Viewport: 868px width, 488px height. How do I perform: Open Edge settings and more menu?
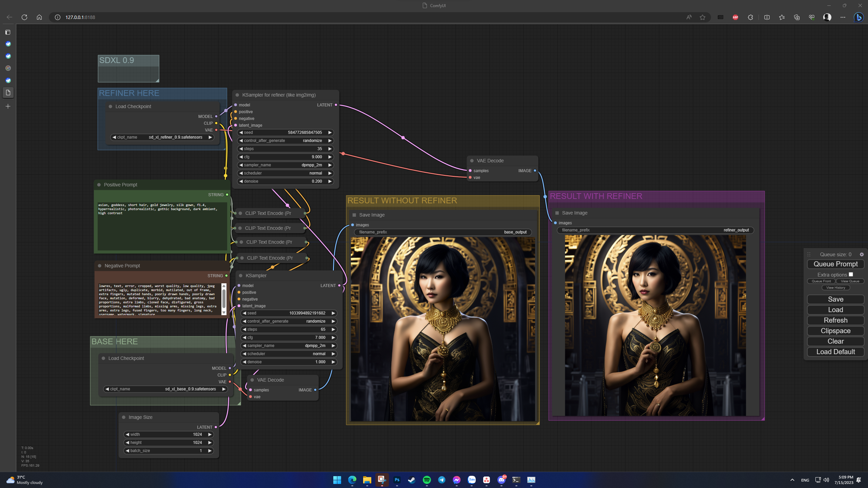tap(843, 17)
